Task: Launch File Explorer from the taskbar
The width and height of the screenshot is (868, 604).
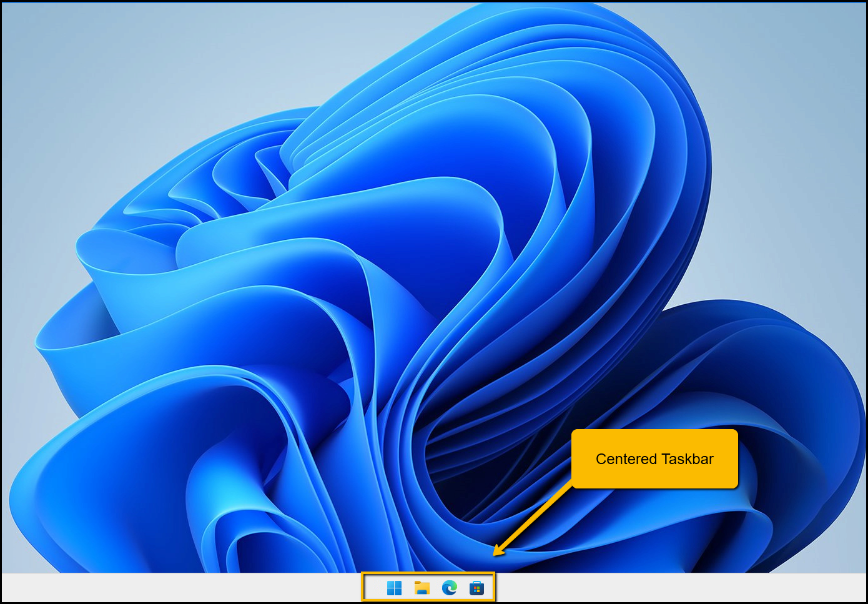Action: click(x=422, y=588)
